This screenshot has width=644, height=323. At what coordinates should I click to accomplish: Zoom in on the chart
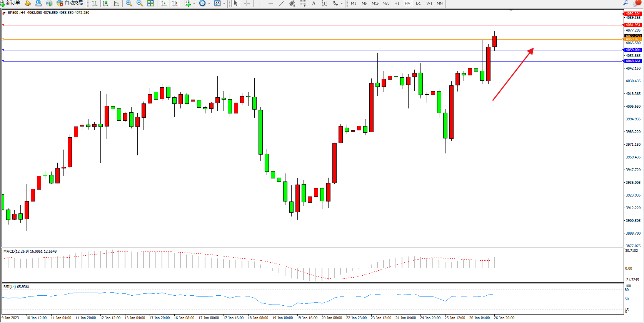click(x=129, y=3)
